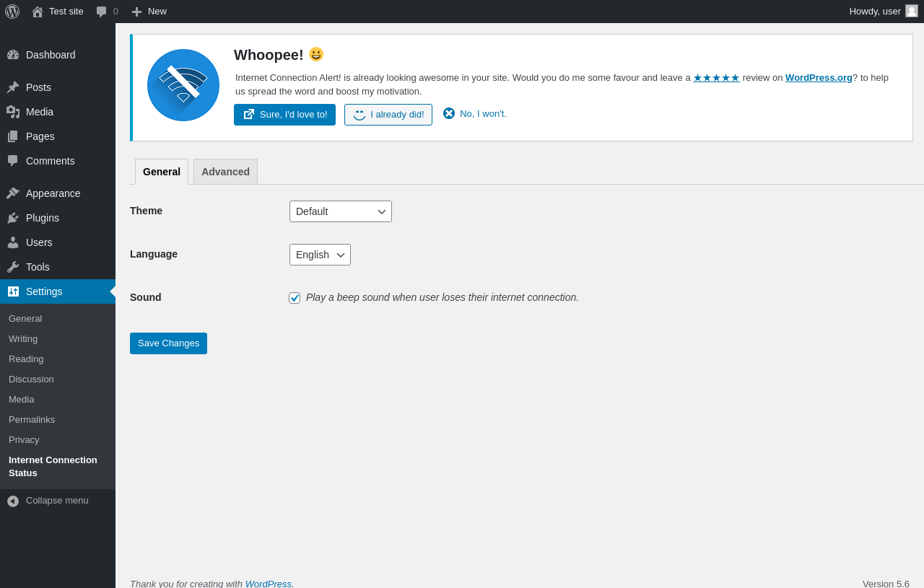This screenshot has height=588, width=924.
Task: Click the Collapse menu arrow icon
Action: [13, 501]
